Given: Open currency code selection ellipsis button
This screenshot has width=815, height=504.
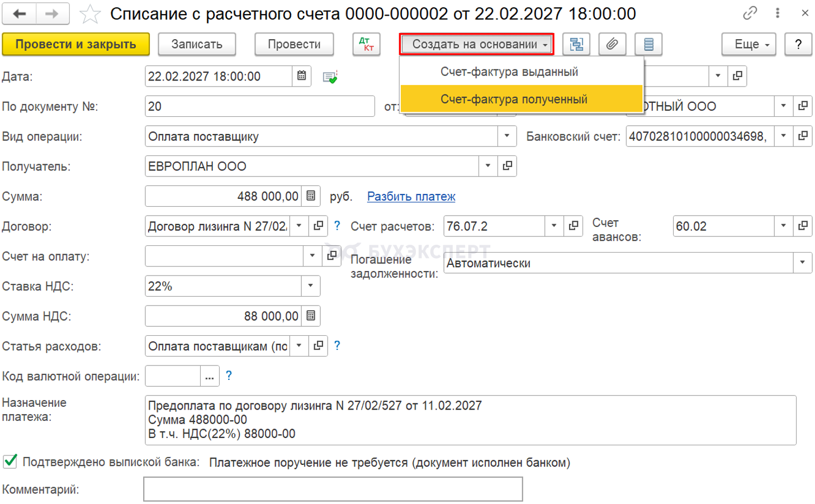Looking at the screenshot, I should click(210, 376).
